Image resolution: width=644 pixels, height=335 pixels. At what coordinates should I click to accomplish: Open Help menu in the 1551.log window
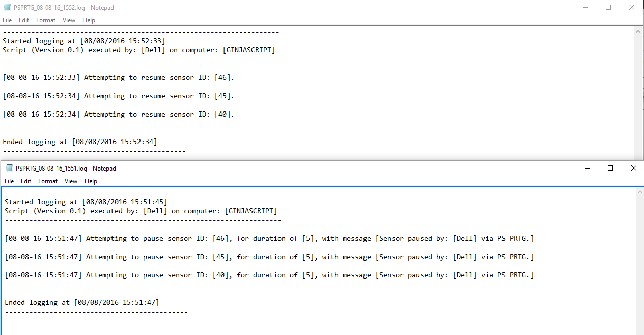click(x=91, y=181)
